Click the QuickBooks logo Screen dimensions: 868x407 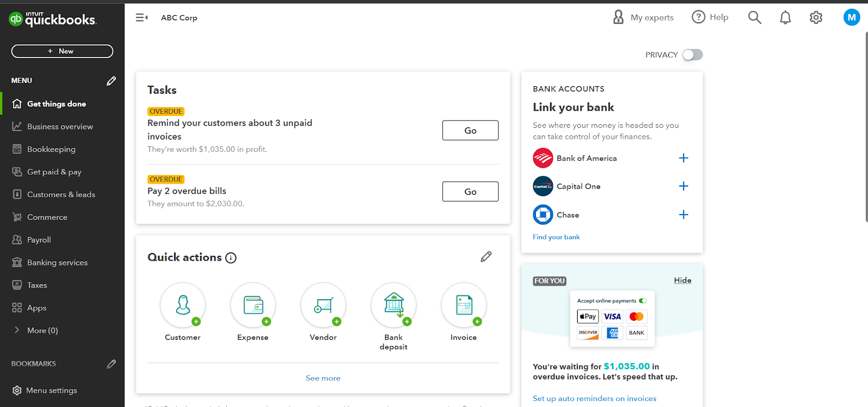click(x=53, y=19)
